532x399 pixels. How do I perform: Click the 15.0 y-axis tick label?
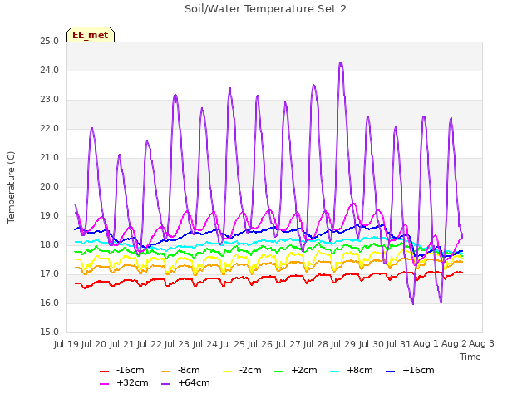(x=50, y=332)
